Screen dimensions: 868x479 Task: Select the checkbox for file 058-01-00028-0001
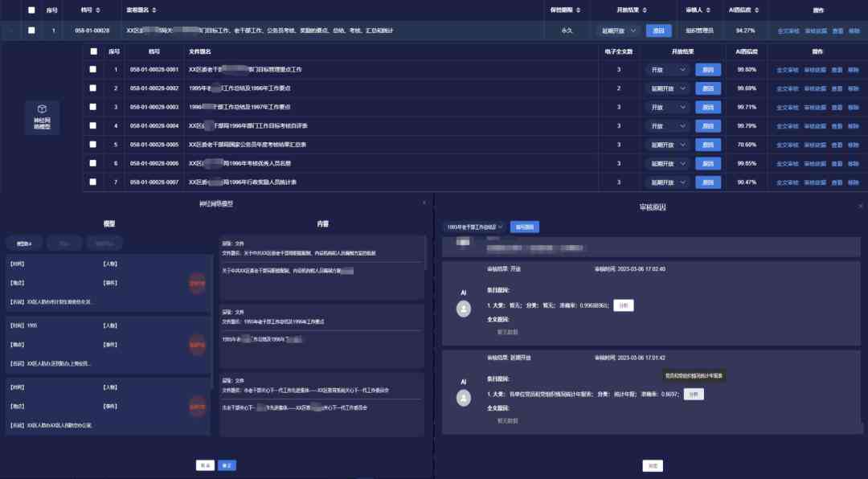point(93,70)
